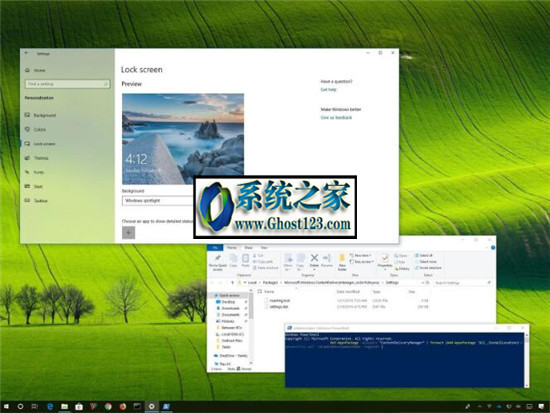
Task: Open OneDrive - Family in navigation pane
Action: tap(230, 356)
